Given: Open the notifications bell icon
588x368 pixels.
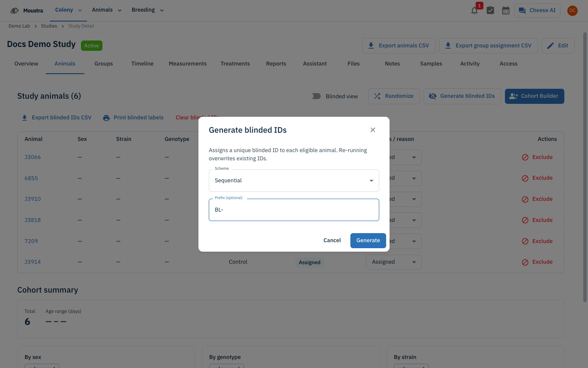Looking at the screenshot, I should pyautogui.click(x=474, y=10).
